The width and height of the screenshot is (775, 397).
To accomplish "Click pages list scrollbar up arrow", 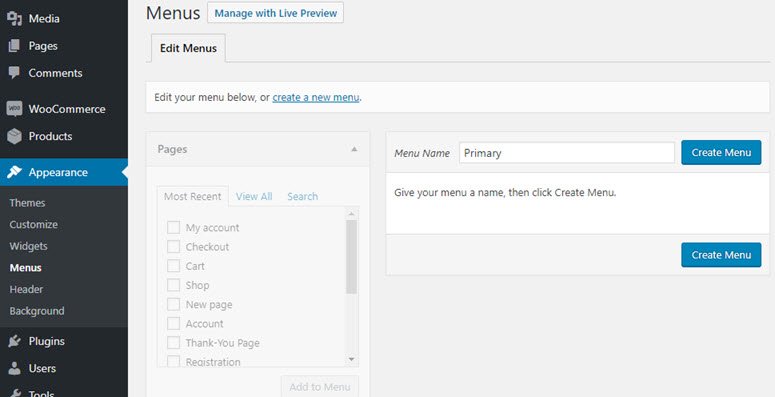I will [x=351, y=214].
